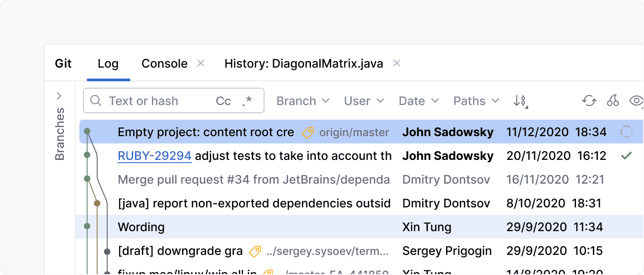Screen dimensions: 644x275
Task: Click the origin/master tag icon
Action: (x=308, y=133)
